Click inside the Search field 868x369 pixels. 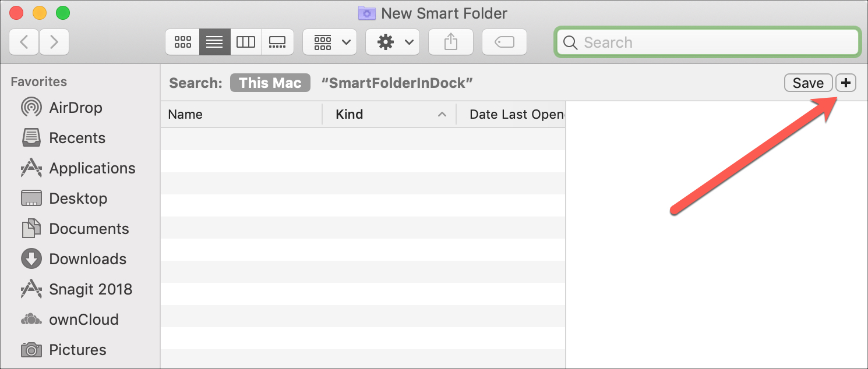(x=707, y=42)
